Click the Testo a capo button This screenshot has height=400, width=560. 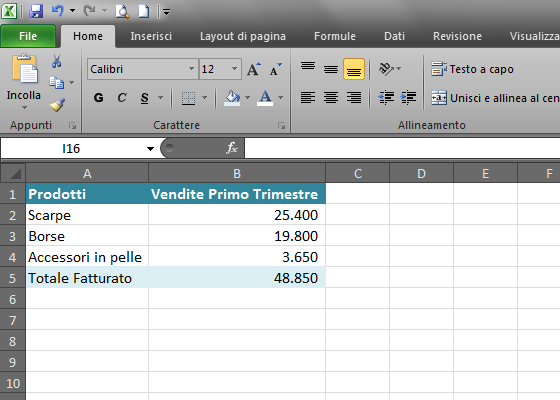[x=472, y=69]
